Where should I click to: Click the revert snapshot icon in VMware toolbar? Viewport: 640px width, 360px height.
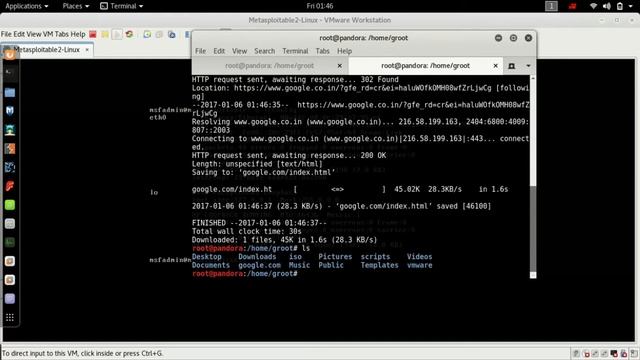pyautogui.click(x=159, y=34)
